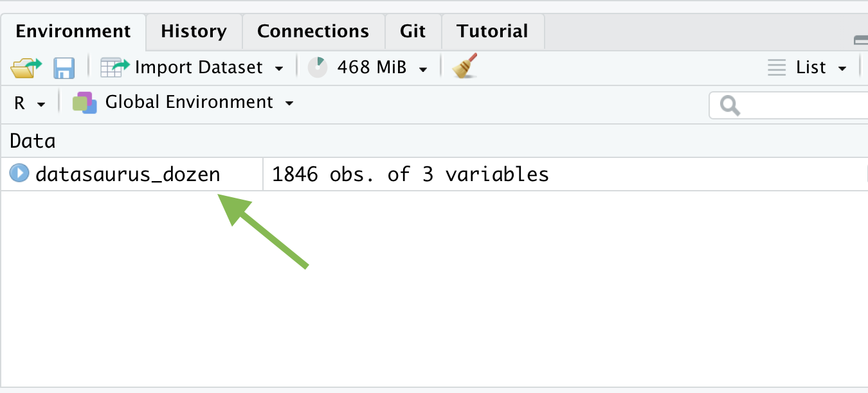Open the Git tab
The image size is (868, 393).
(x=413, y=31)
